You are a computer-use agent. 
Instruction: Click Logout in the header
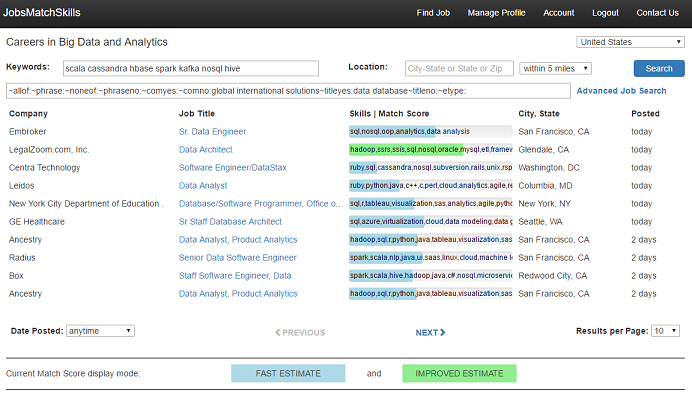[x=605, y=13]
